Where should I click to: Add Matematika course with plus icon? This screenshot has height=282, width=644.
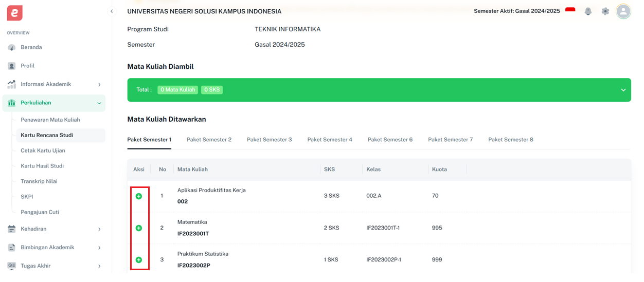(x=138, y=228)
